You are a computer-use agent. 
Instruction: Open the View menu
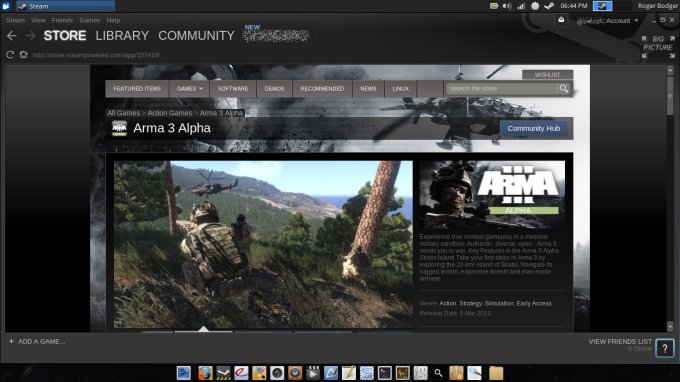[38, 20]
